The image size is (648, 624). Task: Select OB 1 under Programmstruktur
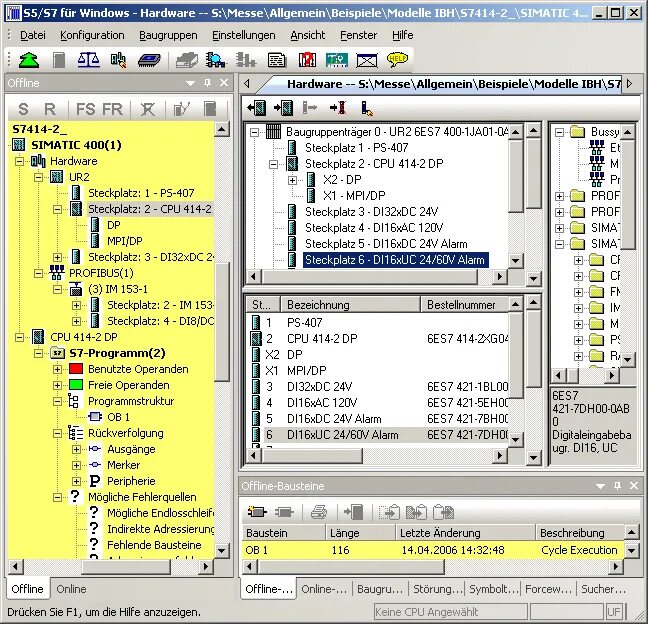[118, 417]
